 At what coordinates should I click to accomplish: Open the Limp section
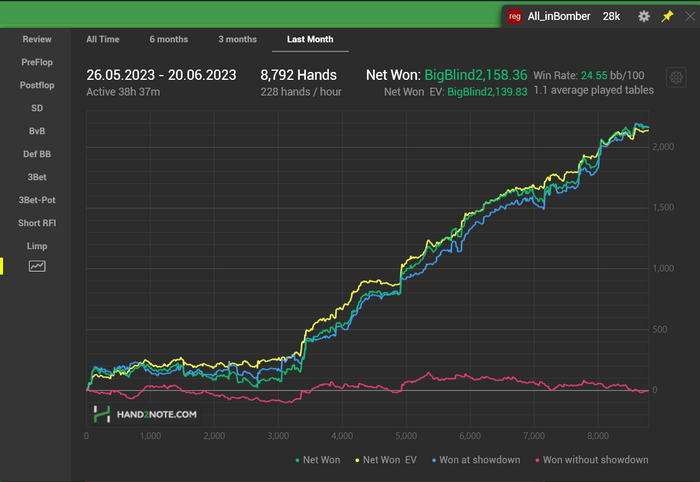coord(37,246)
